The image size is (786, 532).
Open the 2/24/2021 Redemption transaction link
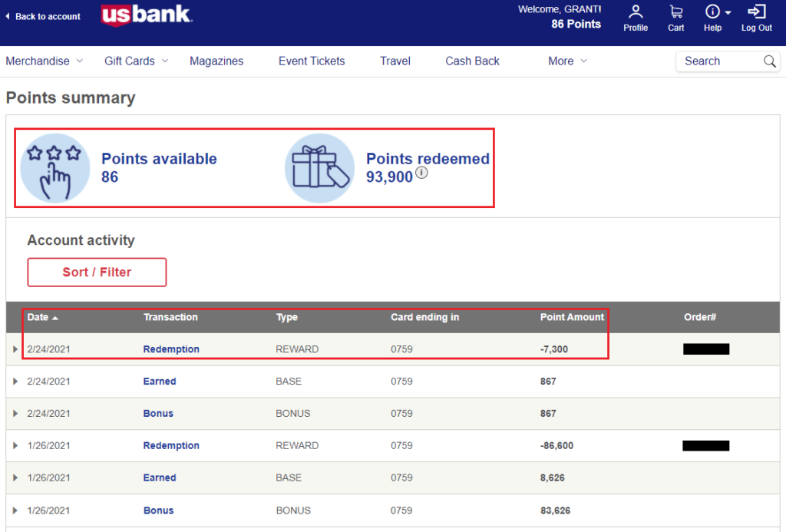[x=171, y=349]
